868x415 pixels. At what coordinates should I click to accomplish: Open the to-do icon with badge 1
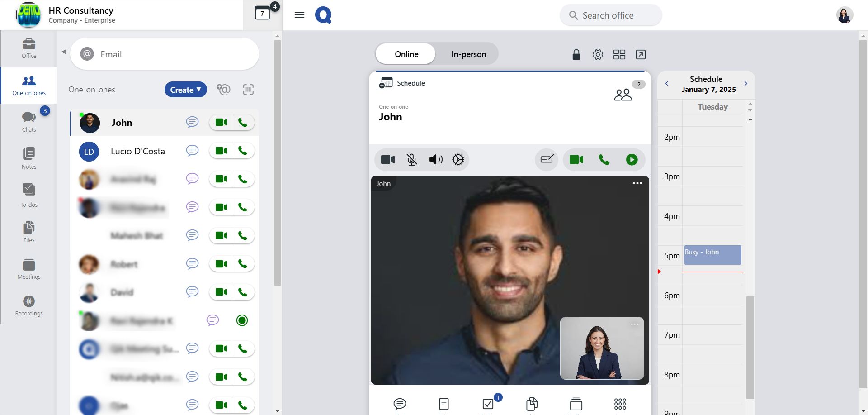(488, 404)
